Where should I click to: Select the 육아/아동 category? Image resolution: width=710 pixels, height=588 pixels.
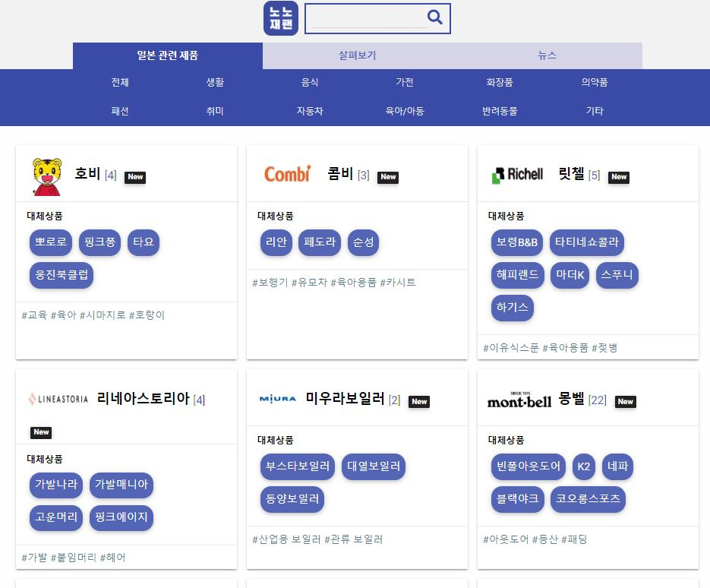point(405,111)
